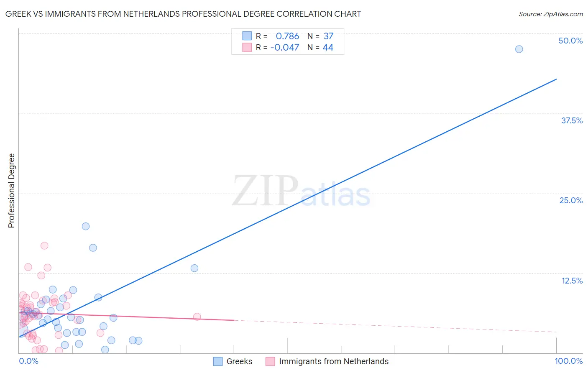Viewport: 588px width, 373px height.
Task: Click the pink swatch beside R = -0.047
Action: point(247,47)
